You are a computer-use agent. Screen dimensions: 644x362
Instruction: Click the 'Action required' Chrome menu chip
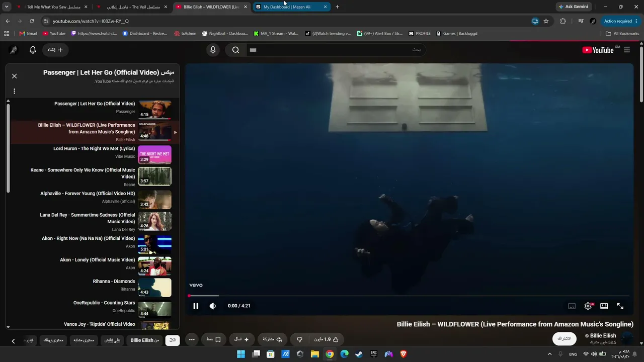(x=621, y=21)
